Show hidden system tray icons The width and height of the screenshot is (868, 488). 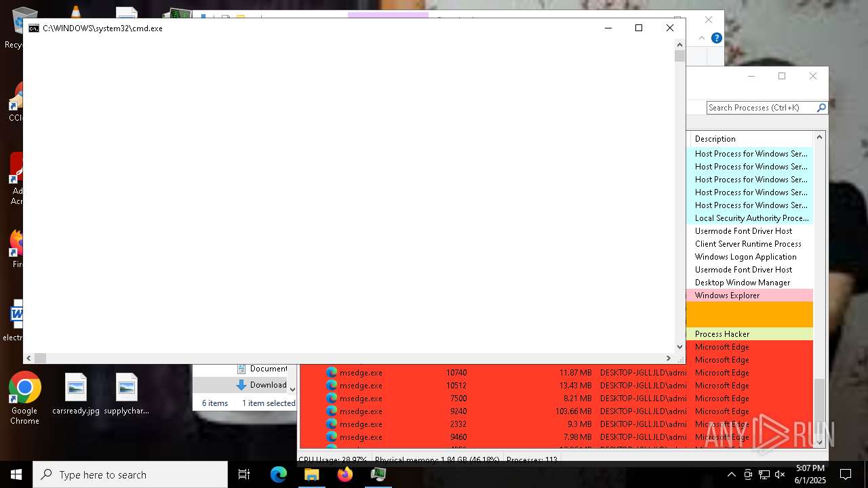click(731, 474)
